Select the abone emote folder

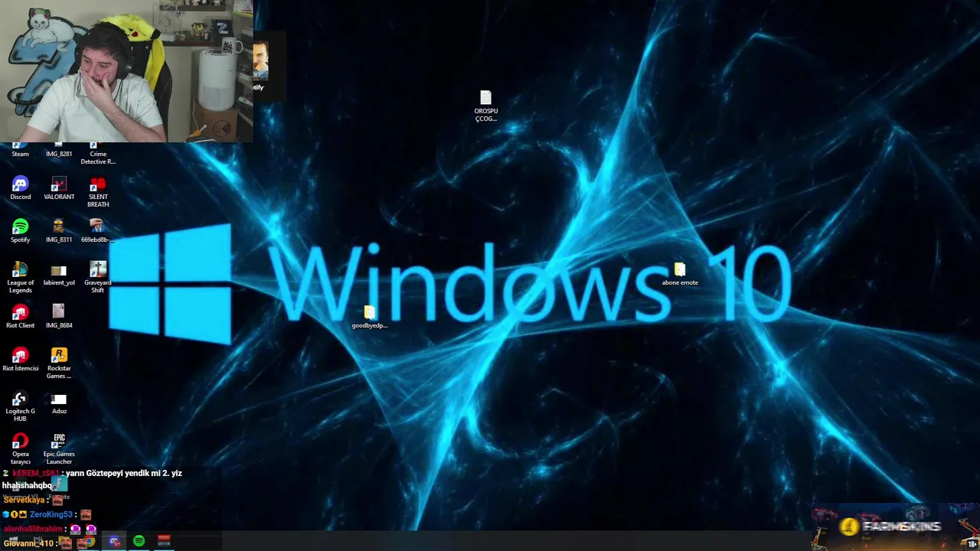pos(680,274)
